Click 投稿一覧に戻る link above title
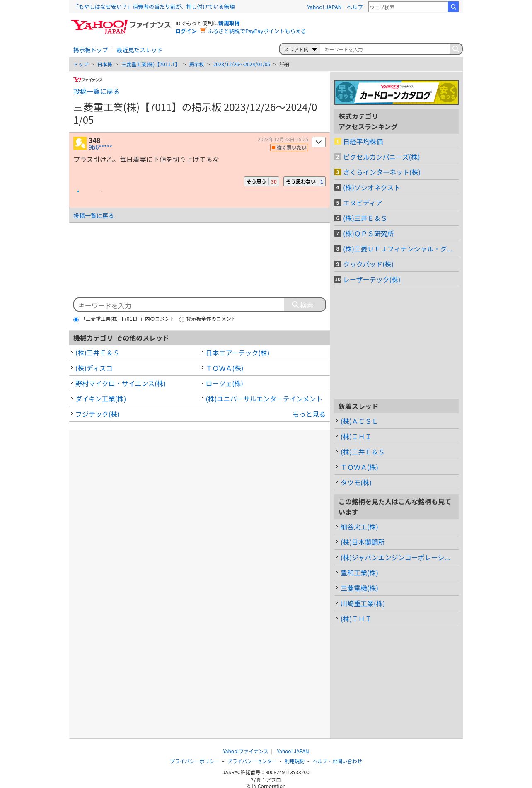 [96, 92]
